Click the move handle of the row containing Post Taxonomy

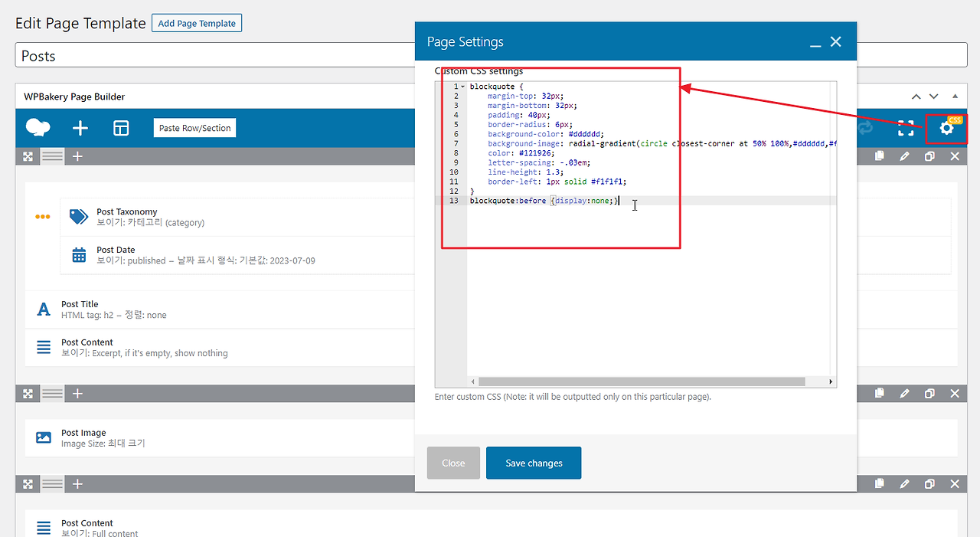click(x=28, y=156)
